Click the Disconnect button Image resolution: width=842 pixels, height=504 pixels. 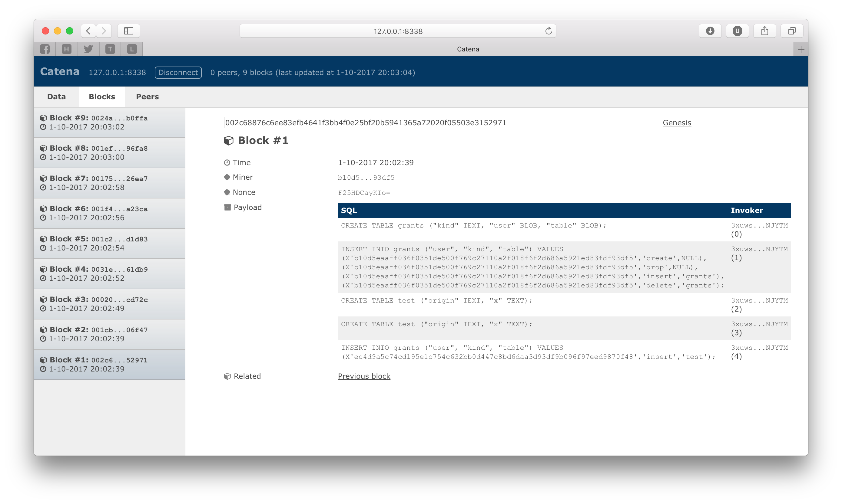[178, 72]
